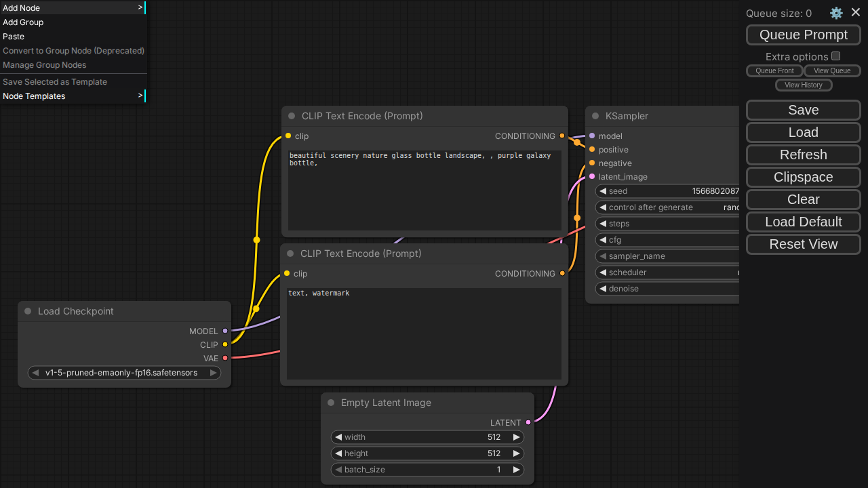
Task: Open the scheduler dropdown in KSampler
Action: click(668, 272)
